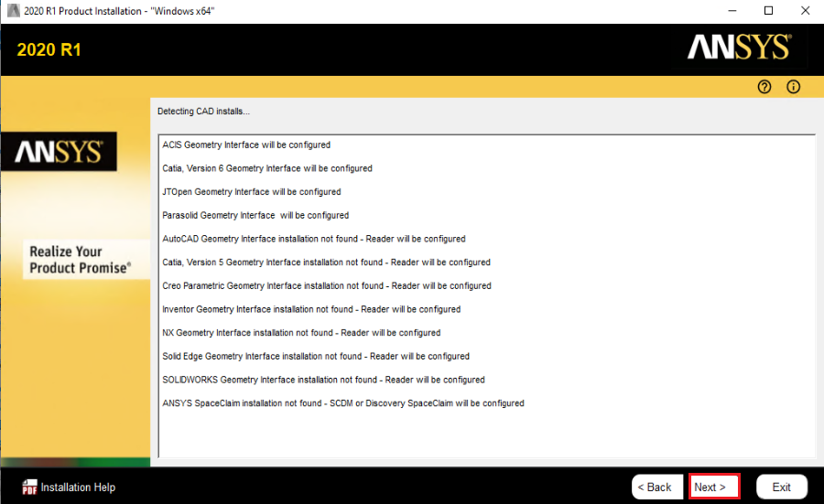The width and height of the screenshot is (824, 504).
Task: Select the Inventor Geometry Interface line
Action: [311, 309]
